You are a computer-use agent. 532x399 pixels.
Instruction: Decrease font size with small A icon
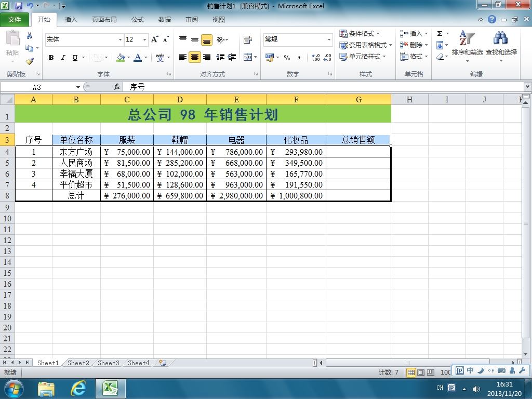coord(166,39)
